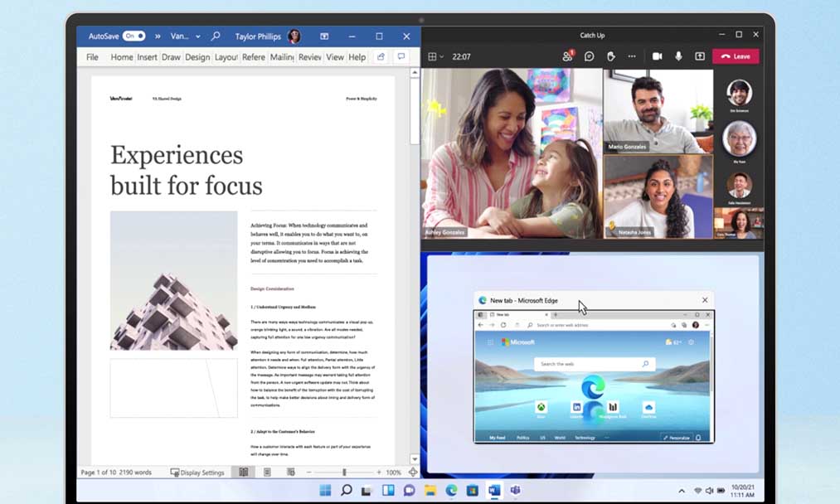
Task: Switch to Read Mode view in Word's status bar
Action: (x=243, y=472)
